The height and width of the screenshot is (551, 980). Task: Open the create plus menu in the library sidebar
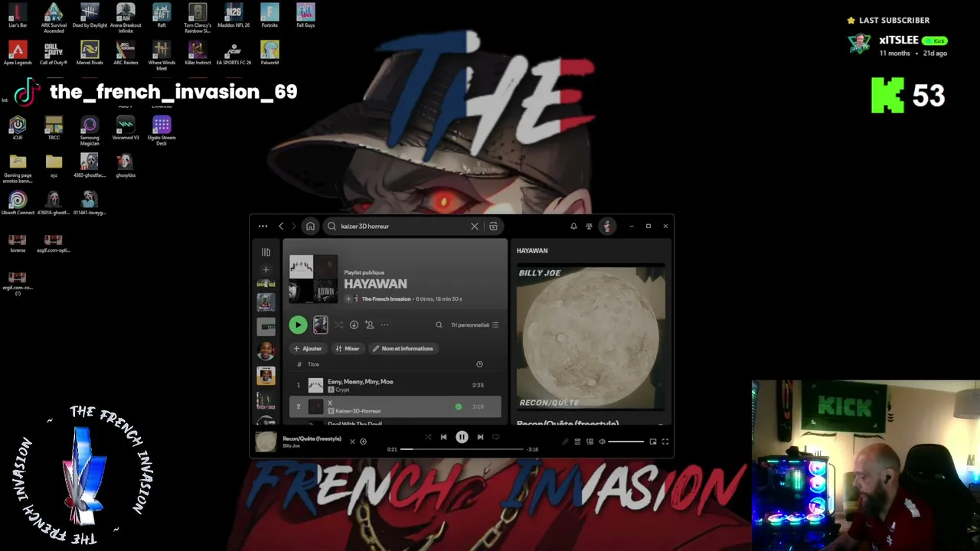click(x=266, y=269)
